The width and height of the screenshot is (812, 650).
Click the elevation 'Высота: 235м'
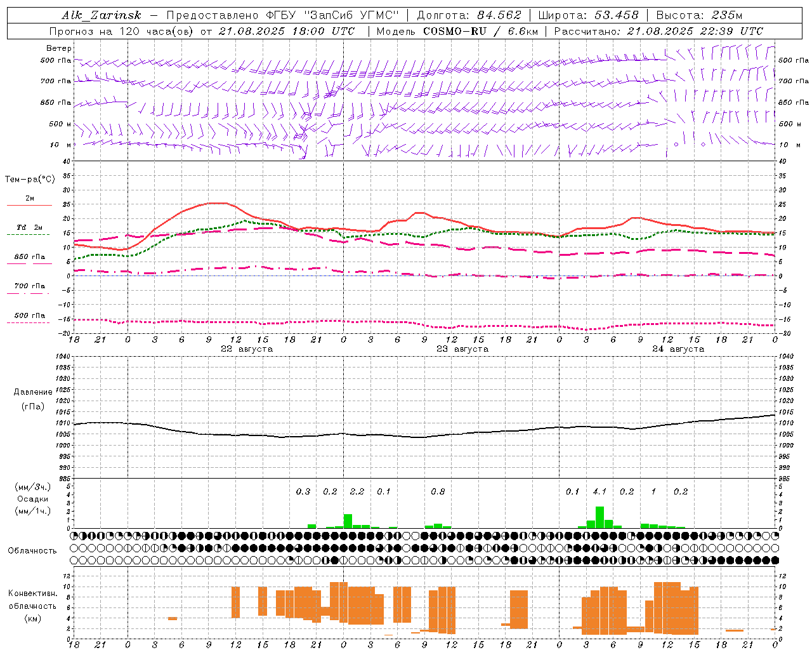click(x=699, y=15)
